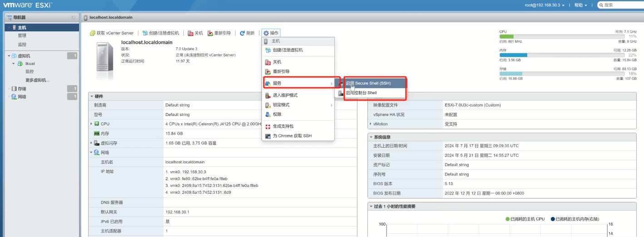This screenshot has width=644, height=237.
Task: Select 启用控制台 Shell
Action: point(371,93)
